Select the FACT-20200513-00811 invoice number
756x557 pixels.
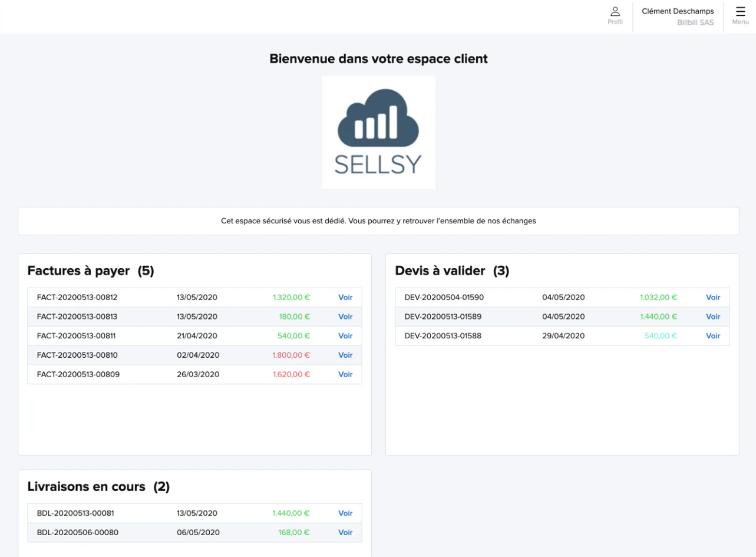pyautogui.click(x=77, y=336)
